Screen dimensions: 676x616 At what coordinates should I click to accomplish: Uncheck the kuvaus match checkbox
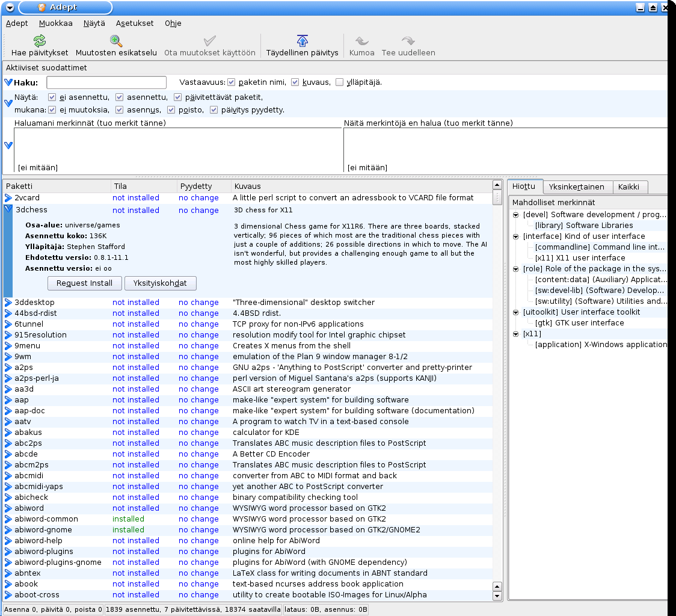click(x=295, y=82)
